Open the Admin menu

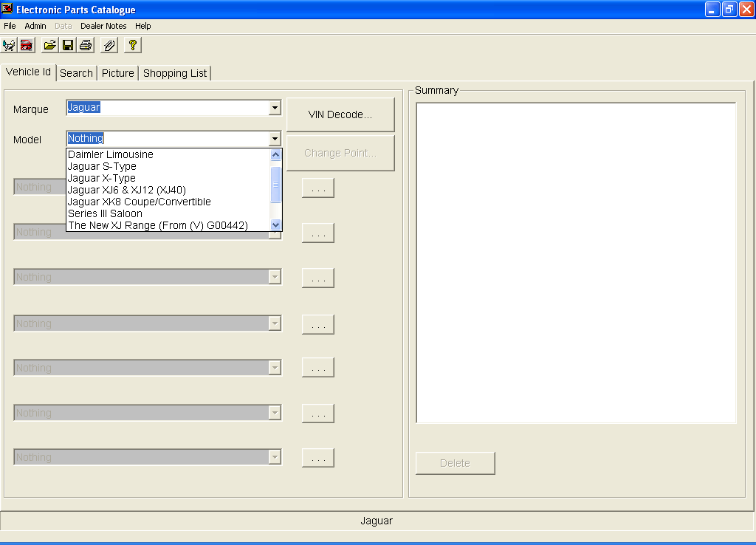[x=35, y=26]
